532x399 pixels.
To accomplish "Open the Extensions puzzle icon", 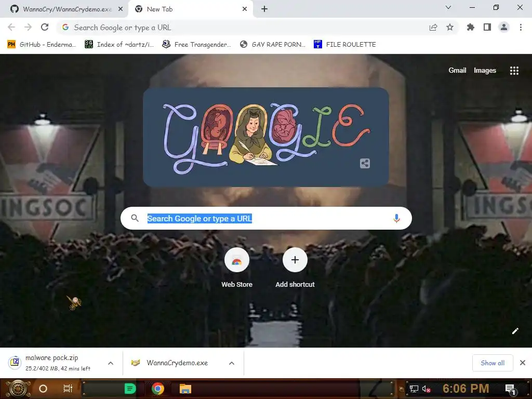I will click(471, 27).
